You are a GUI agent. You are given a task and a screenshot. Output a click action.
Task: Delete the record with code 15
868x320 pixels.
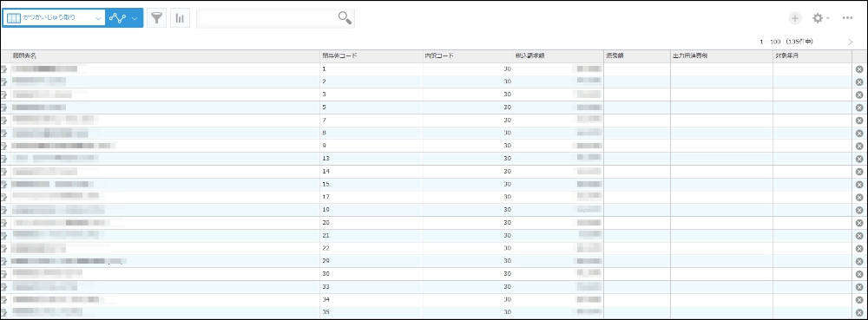859,184
